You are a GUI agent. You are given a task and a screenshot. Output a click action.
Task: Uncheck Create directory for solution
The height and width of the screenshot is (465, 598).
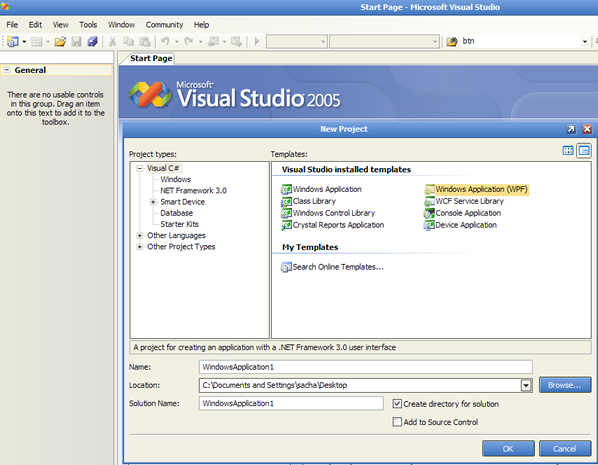[397, 404]
